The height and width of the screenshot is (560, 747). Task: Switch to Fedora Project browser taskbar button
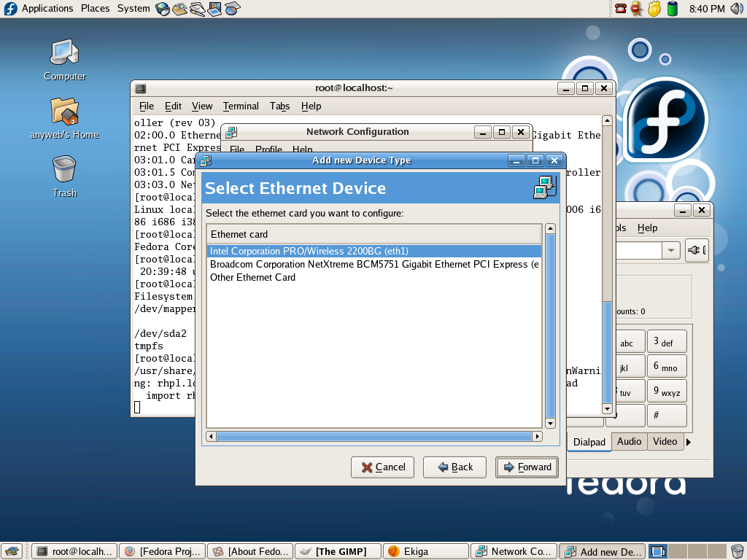[163, 551]
